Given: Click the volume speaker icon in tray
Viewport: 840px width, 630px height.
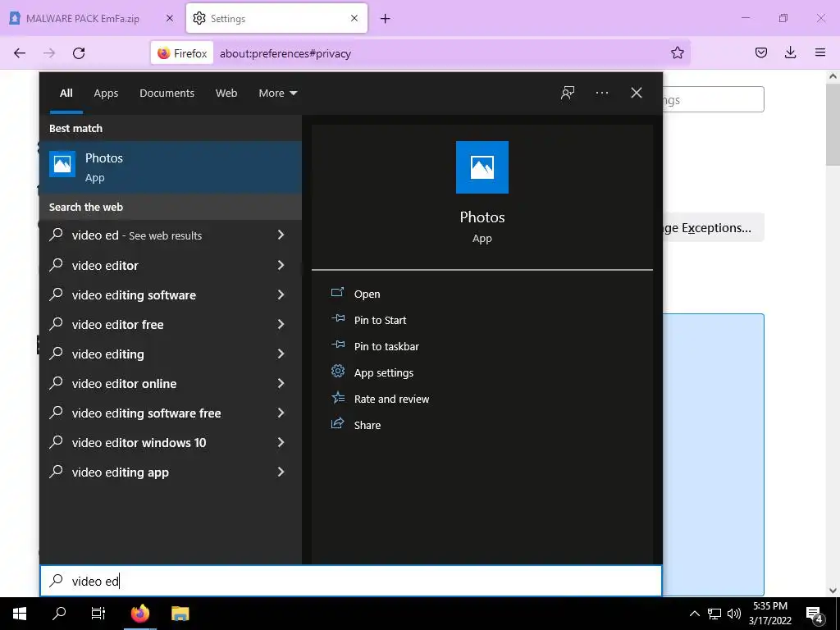Looking at the screenshot, I should pyautogui.click(x=734, y=614).
